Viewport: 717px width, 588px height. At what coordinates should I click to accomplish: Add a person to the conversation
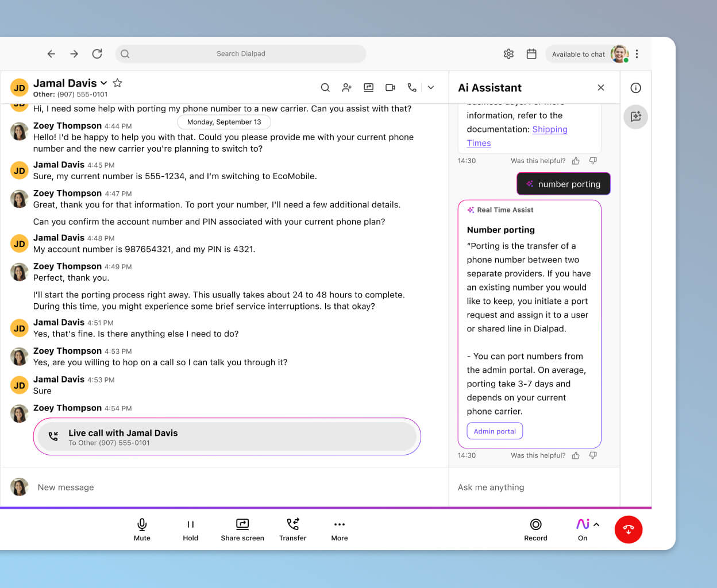tap(347, 87)
